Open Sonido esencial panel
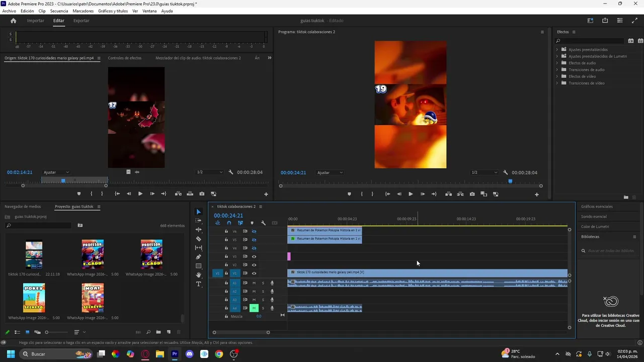The height and width of the screenshot is (362, 644). click(x=594, y=217)
